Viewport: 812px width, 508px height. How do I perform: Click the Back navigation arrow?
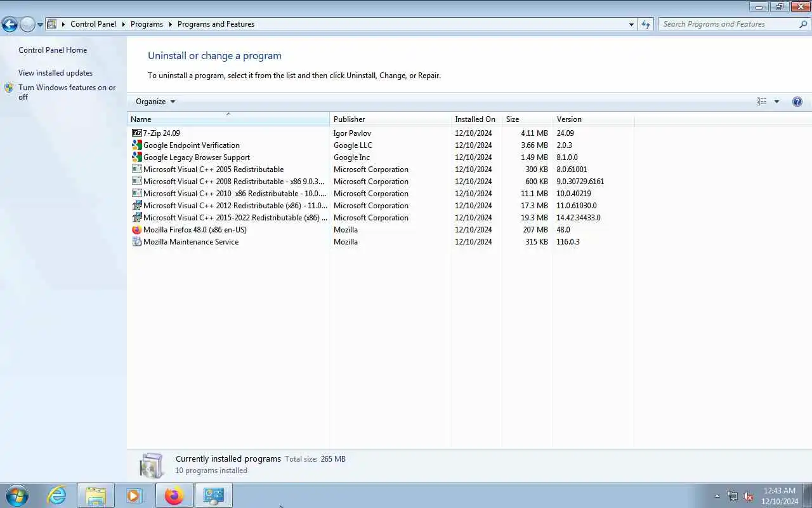point(10,24)
